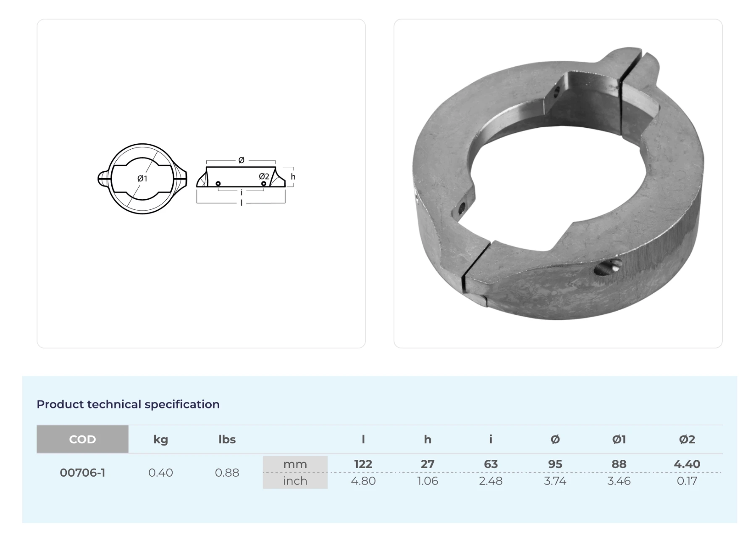Select the 63 mm hole spacing value
The height and width of the screenshot is (543, 756).
pyautogui.click(x=491, y=464)
